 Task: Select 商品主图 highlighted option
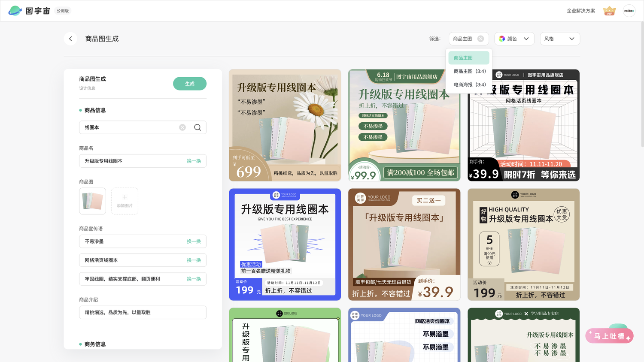(469, 58)
